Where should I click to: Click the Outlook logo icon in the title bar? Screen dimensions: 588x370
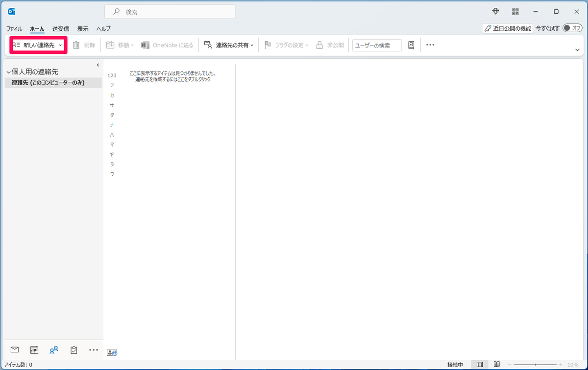[12, 11]
